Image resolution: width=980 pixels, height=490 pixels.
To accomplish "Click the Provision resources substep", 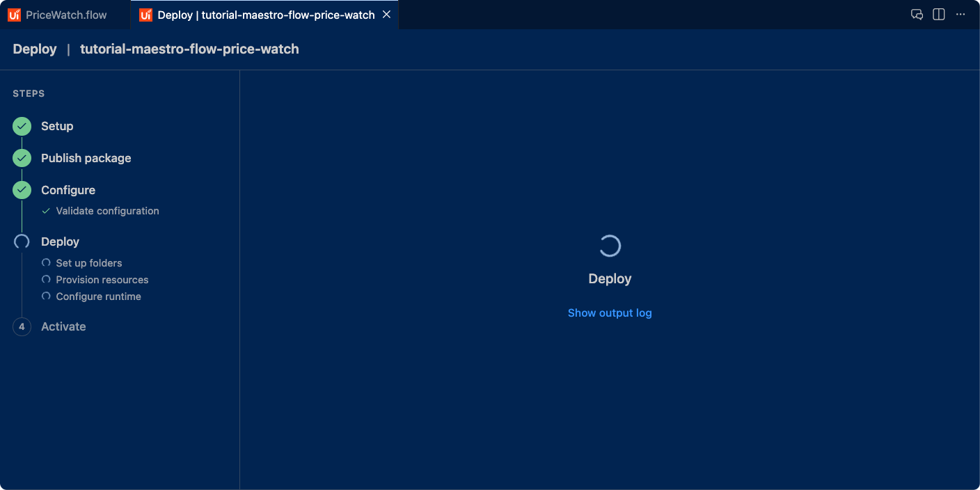I will [102, 280].
